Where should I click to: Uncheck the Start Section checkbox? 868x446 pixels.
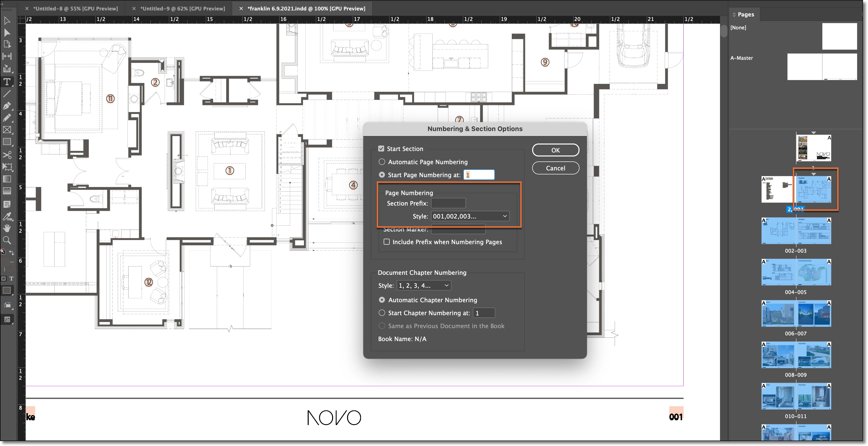tap(381, 149)
